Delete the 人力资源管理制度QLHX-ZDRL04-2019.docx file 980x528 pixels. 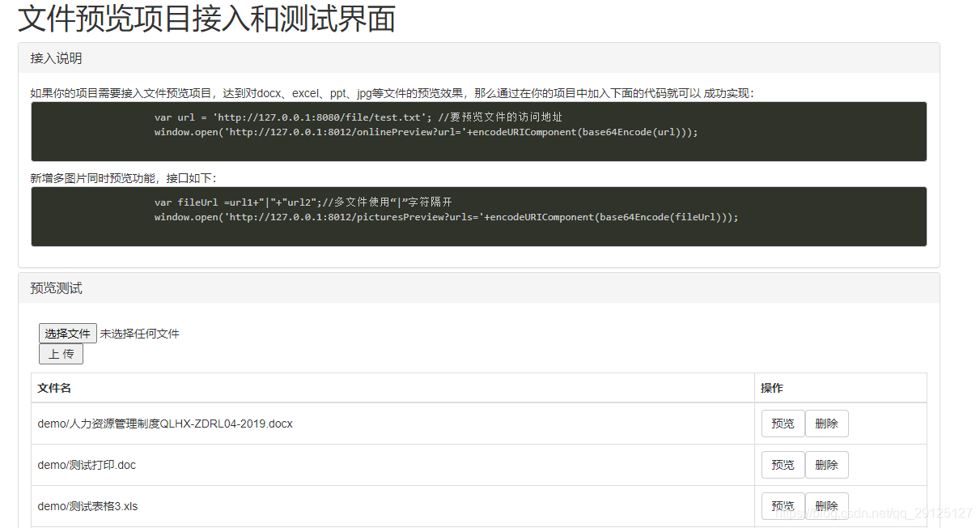click(826, 424)
